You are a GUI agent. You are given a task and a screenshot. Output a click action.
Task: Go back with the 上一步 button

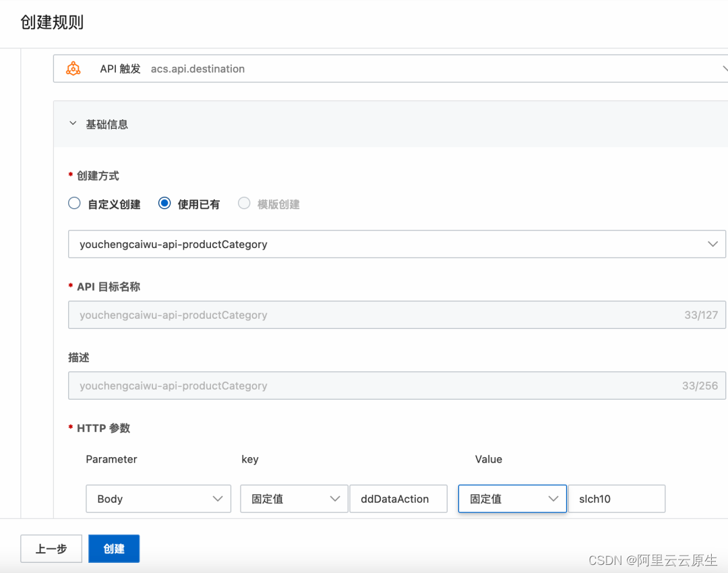pos(51,549)
